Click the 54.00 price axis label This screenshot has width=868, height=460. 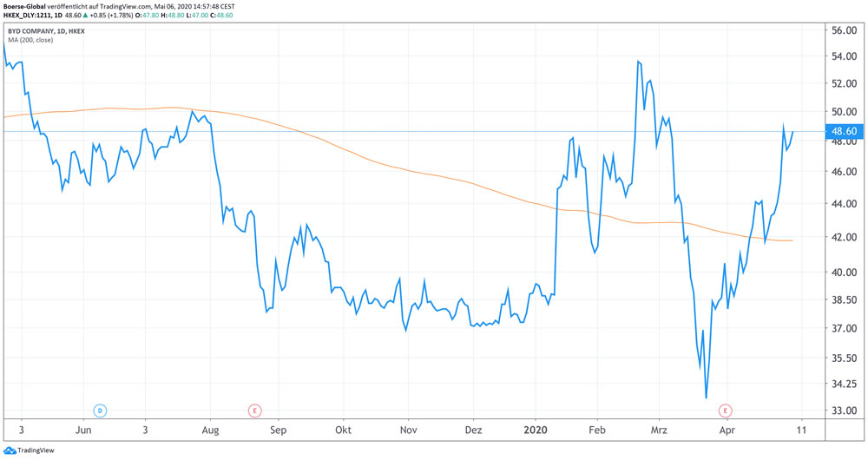pos(845,56)
